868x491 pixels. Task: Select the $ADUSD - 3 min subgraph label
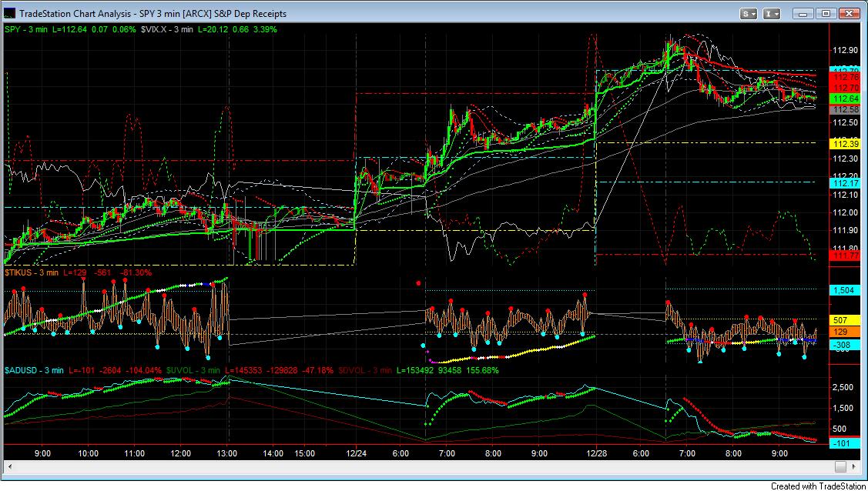click(34, 370)
